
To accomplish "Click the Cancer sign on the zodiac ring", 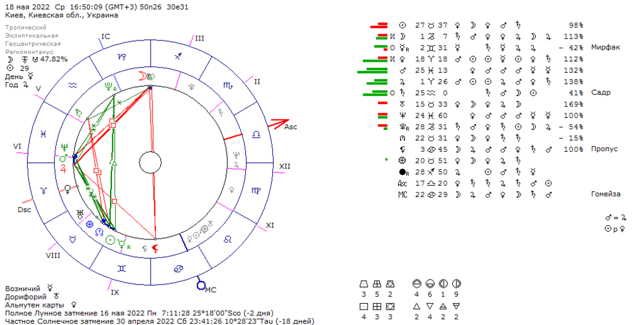I will [178, 268].
